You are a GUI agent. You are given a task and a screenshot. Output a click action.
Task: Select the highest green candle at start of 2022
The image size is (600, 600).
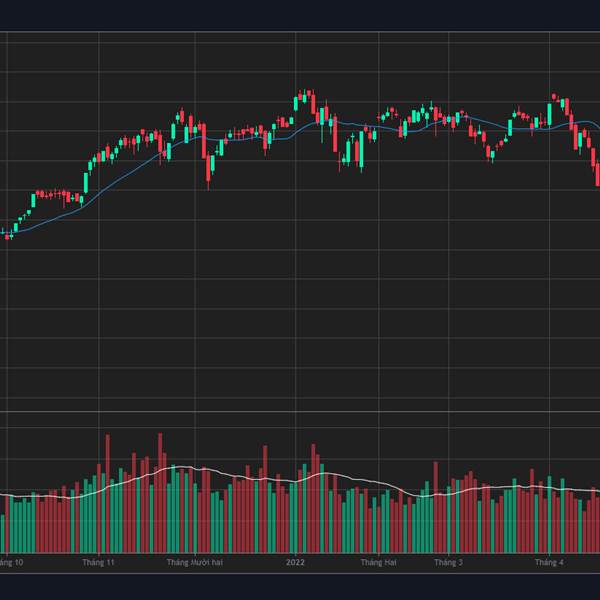pos(298,100)
